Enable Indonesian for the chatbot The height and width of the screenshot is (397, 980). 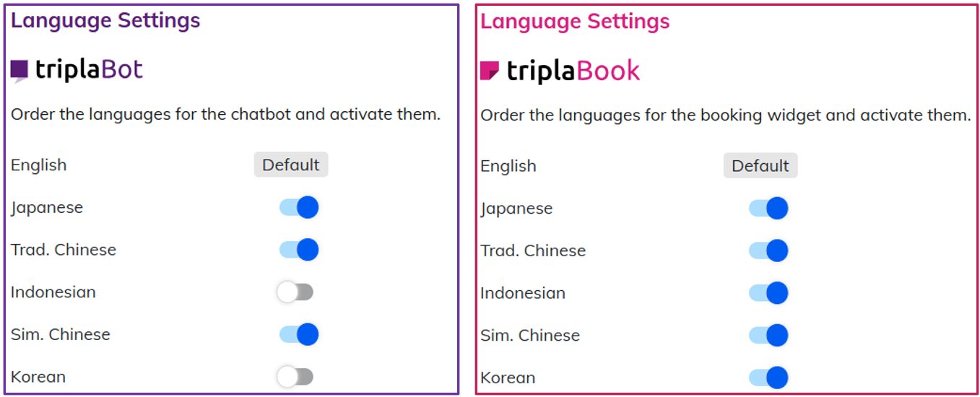point(295,292)
